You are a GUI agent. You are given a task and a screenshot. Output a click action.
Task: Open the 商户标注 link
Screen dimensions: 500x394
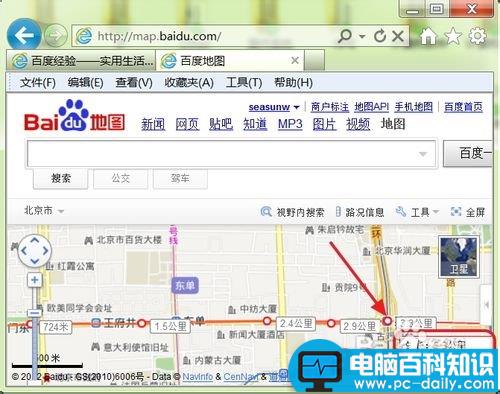330,107
